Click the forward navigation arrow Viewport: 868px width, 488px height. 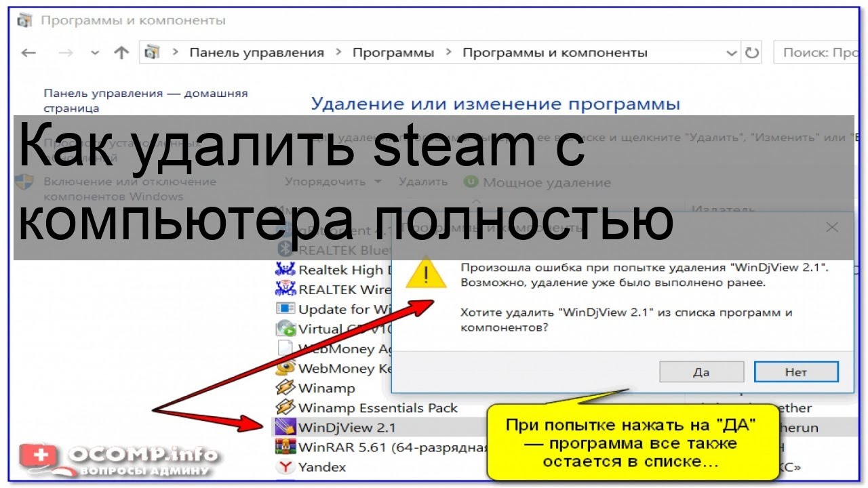65,53
